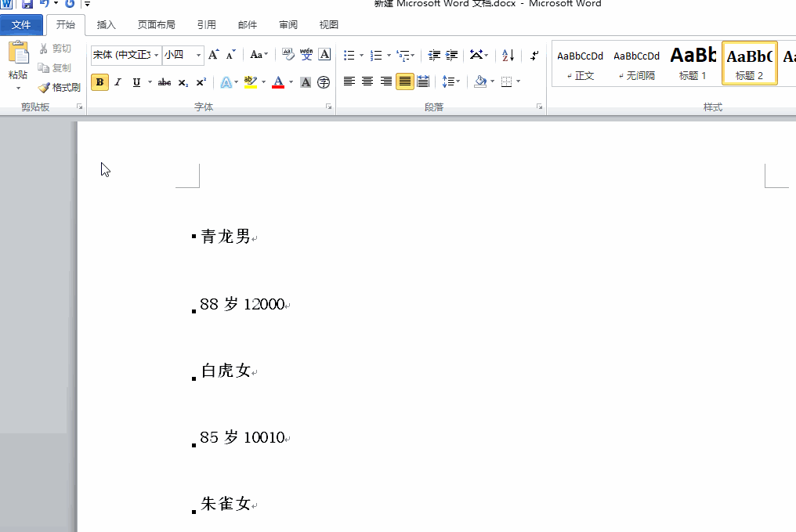This screenshot has width=796, height=532.
Task: Apply strikethrough formatting
Action: [x=164, y=81]
